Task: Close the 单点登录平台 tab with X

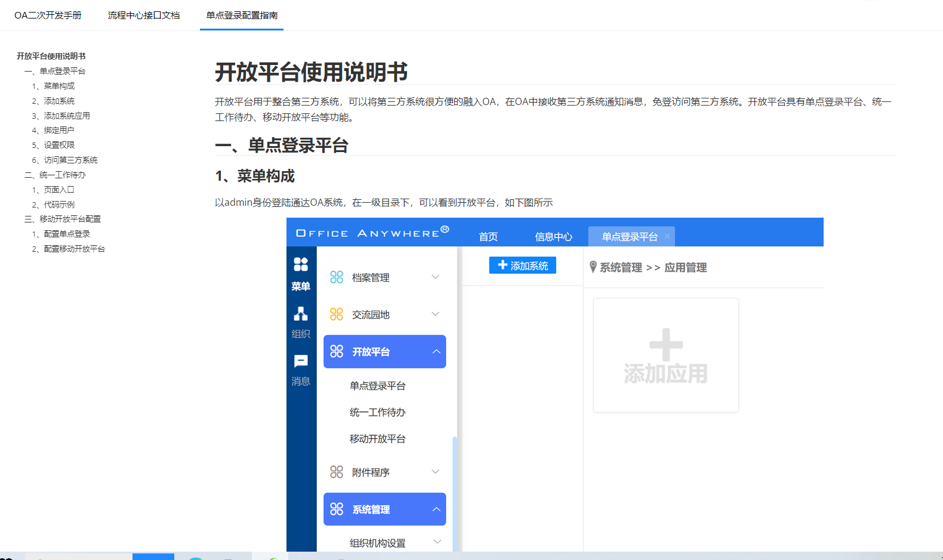Action: [x=667, y=237]
